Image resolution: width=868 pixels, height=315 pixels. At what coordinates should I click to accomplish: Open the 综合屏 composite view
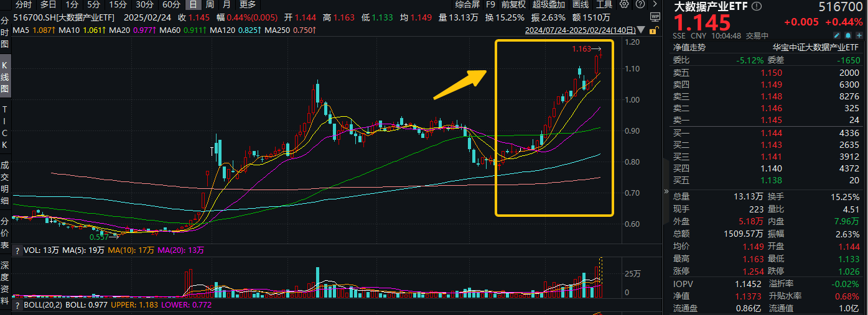[467, 4]
